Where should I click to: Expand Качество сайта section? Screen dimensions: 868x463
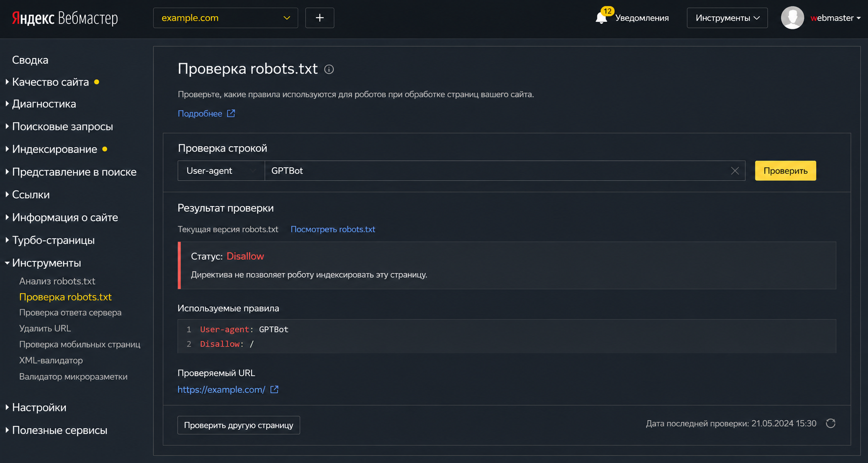point(51,82)
